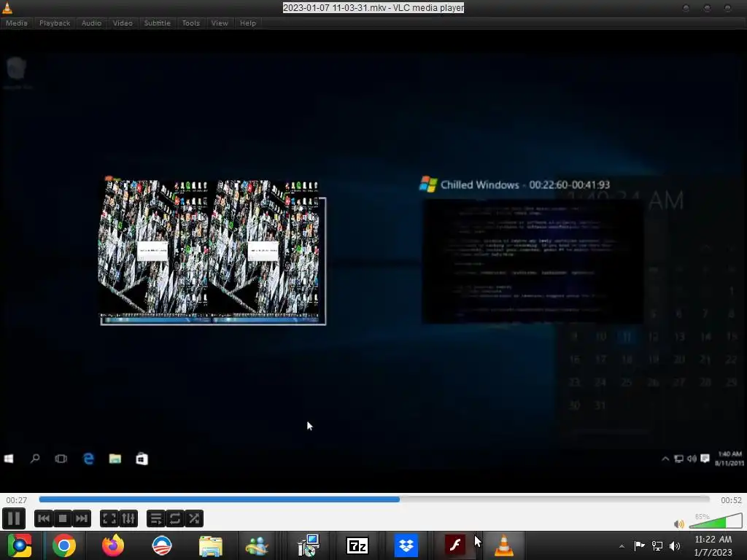747x560 pixels.
Task: Select VLC cone in the taskbar
Action: click(504, 545)
